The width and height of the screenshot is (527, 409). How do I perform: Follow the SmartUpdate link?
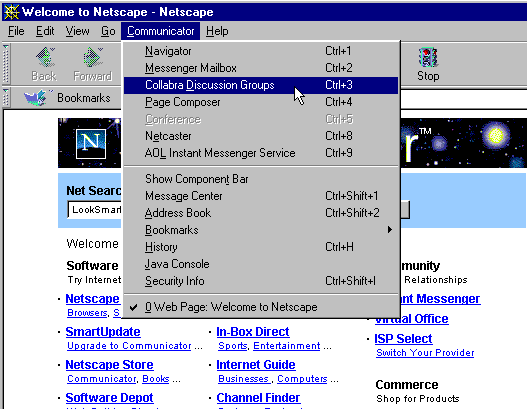coord(103,332)
